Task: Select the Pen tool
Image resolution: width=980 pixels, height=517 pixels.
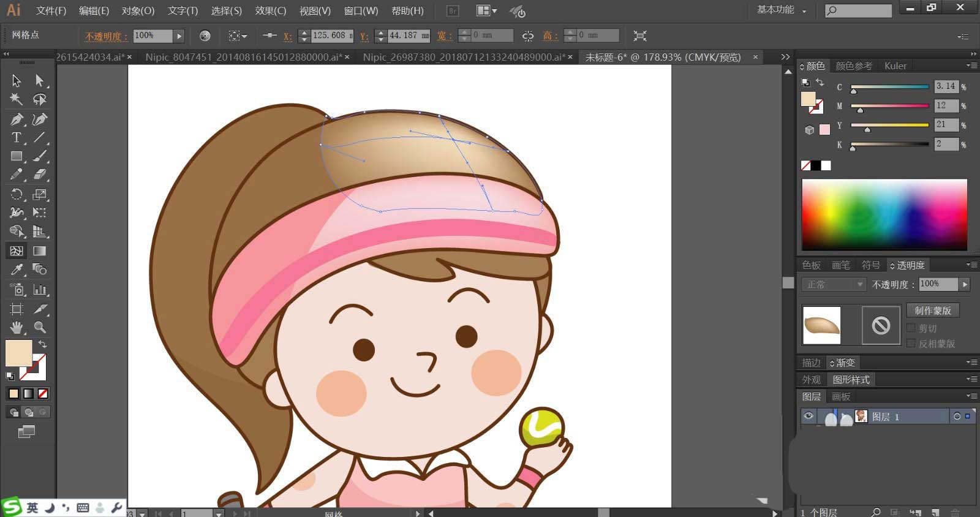Action: coord(17,119)
